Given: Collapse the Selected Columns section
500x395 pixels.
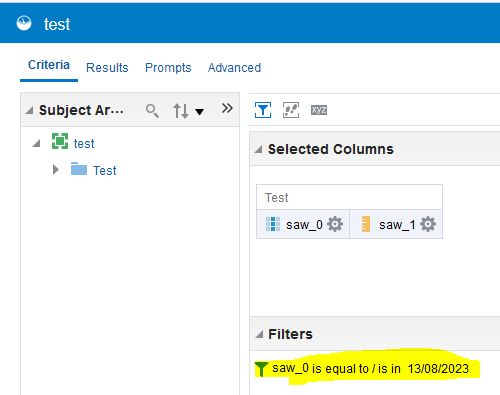Looking at the screenshot, I should coord(258,150).
